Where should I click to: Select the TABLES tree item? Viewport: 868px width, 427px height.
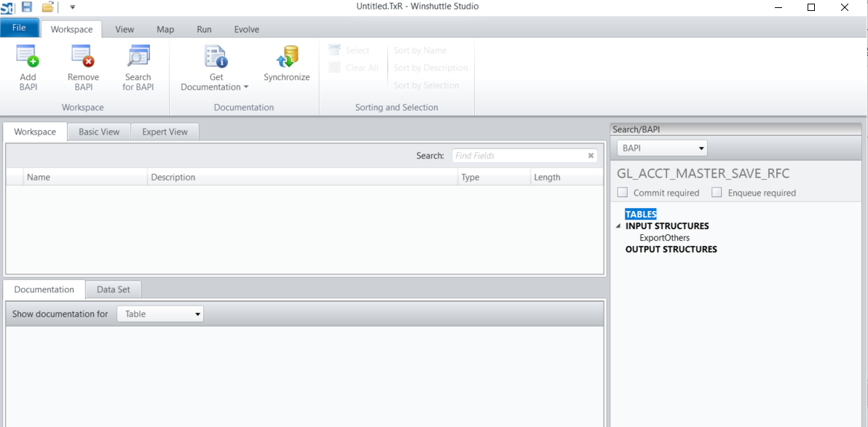[641, 214]
